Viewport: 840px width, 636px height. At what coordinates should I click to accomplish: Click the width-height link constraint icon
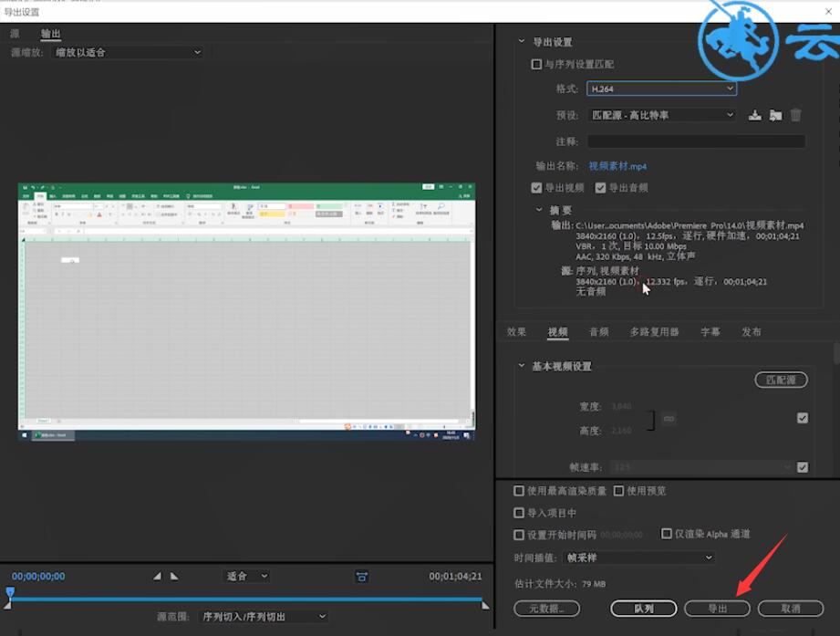(x=669, y=419)
